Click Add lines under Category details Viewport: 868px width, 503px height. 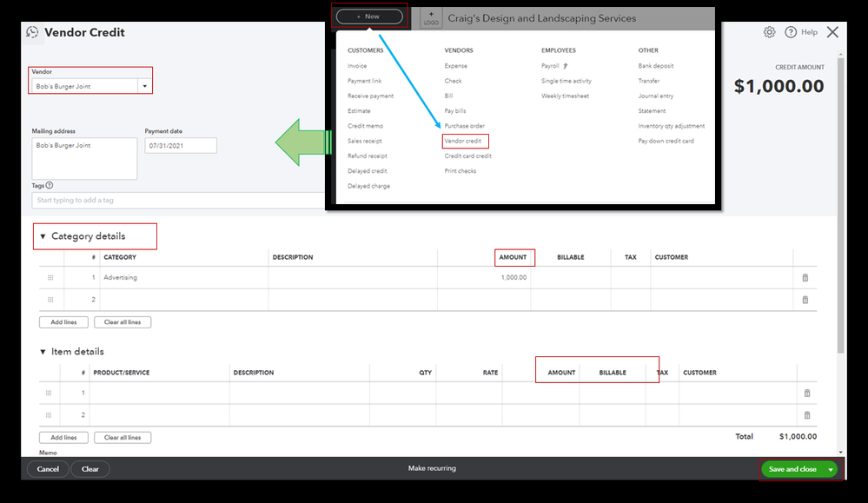[x=63, y=322]
